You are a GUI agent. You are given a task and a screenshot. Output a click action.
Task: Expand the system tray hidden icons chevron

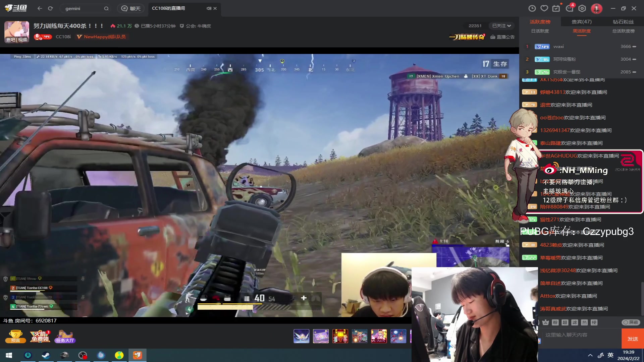pyautogui.click(x=590, y=355)
